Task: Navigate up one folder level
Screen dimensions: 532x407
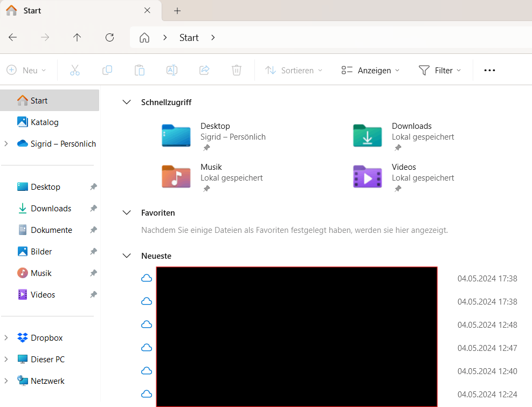Action: tap(77, 37)
